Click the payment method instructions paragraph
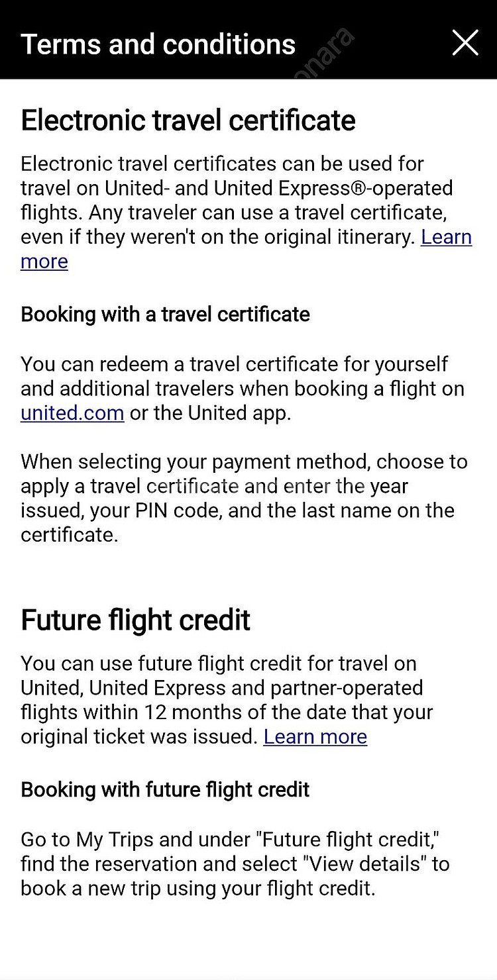497x980 pixels. point(244,498)
